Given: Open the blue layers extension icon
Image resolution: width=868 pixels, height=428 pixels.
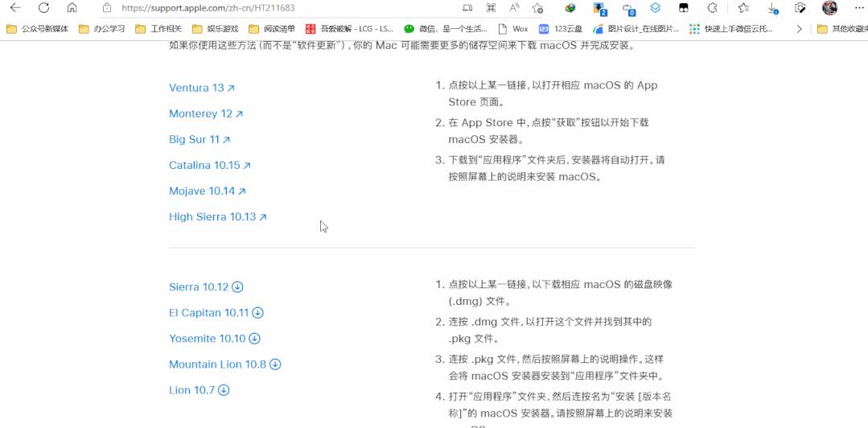Looking at the screenshot, I should [656, 8].
